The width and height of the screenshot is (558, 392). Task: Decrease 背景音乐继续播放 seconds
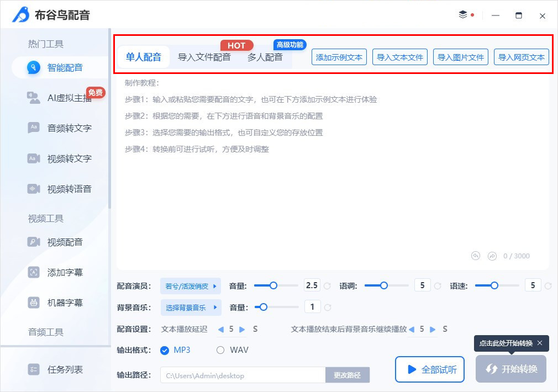(x=412, y=330)
